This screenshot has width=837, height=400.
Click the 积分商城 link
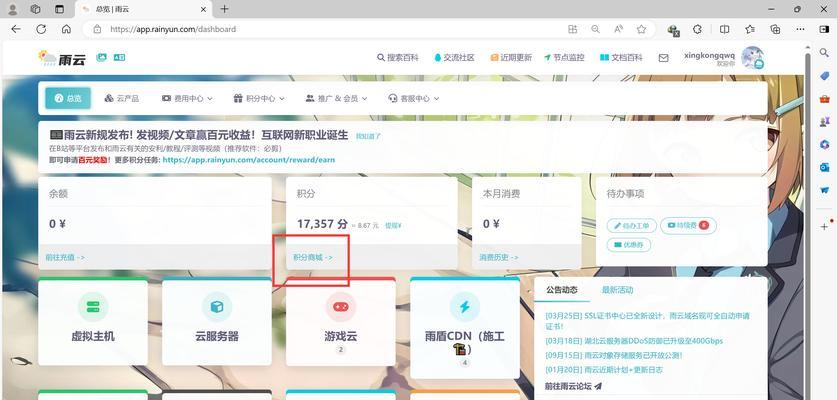pyautogui.click(x=313, y=257)
